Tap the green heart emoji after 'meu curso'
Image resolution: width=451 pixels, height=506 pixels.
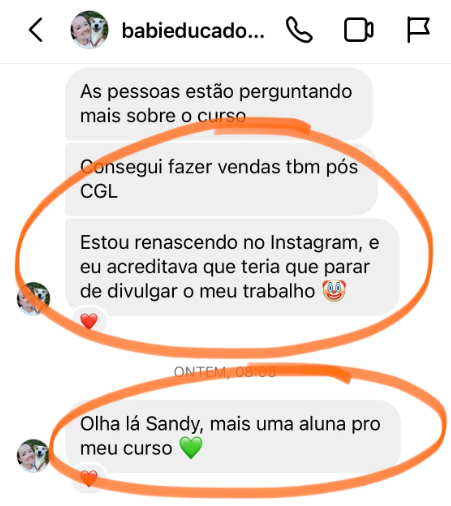click(x=191, y=448)
